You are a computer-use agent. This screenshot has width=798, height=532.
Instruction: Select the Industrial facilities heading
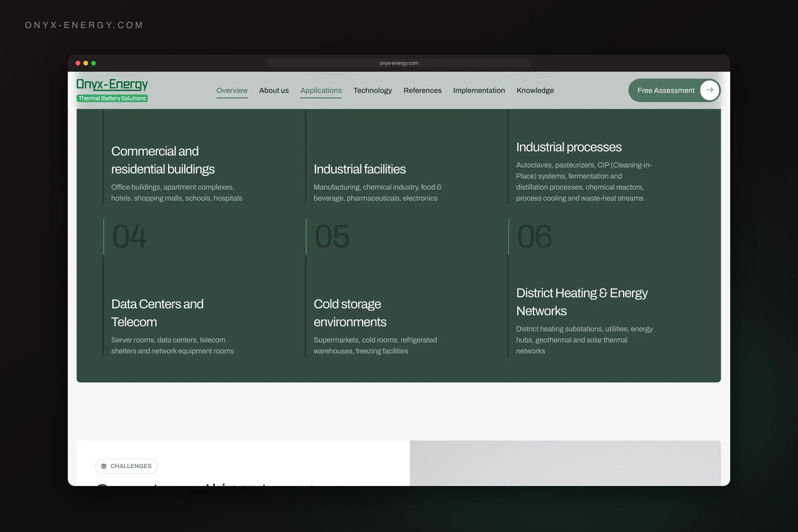(360, 169)
